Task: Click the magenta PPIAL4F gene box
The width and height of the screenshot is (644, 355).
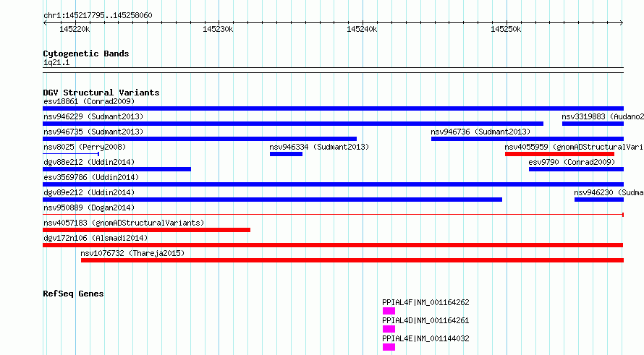Action: point(389,311)
